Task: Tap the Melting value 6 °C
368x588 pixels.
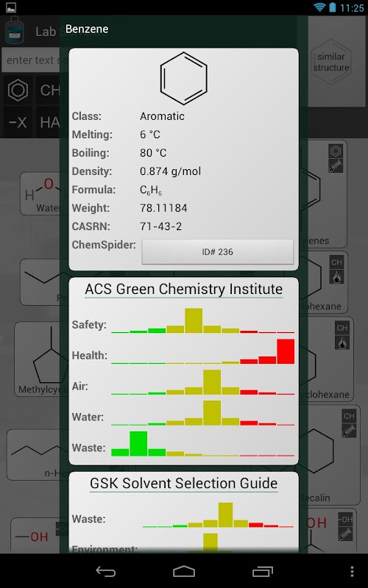Action: pos(150,135)
